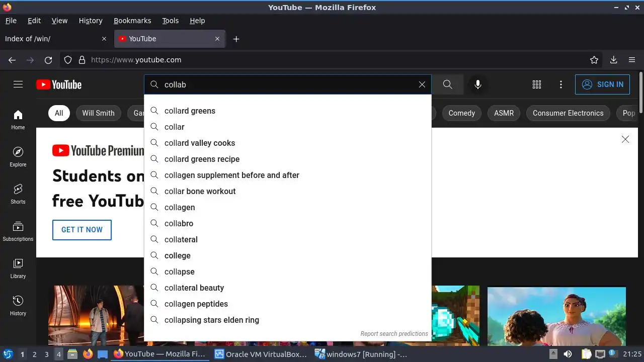
Task: Select the Comedy filter chip
Action: point(461,113)
